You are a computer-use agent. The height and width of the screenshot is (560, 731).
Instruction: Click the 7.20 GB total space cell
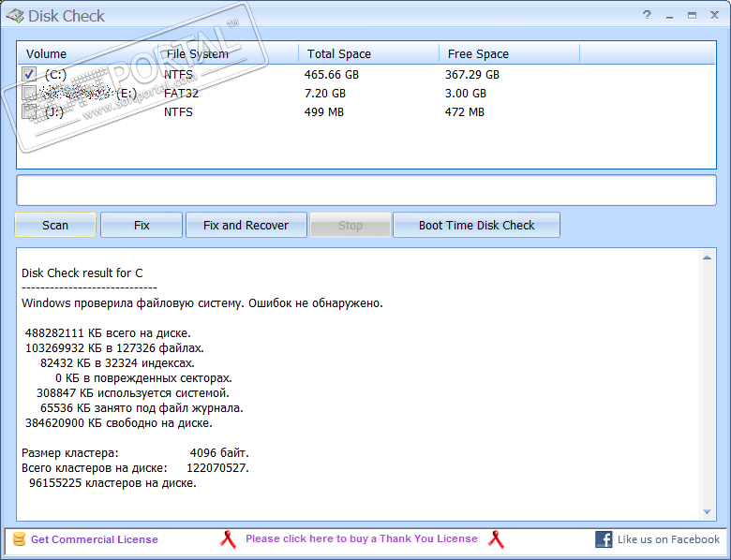(x=325, y=94)
